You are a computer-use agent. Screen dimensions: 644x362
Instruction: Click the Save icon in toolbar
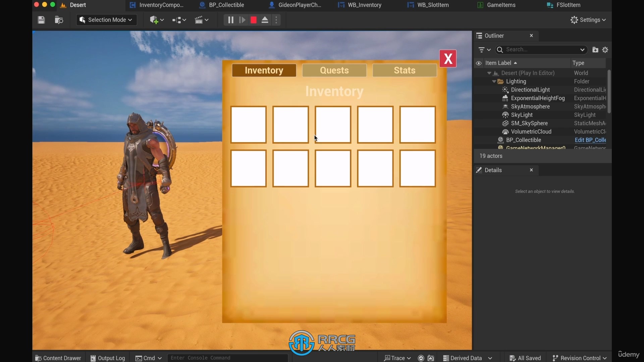[x=41, y=19]
